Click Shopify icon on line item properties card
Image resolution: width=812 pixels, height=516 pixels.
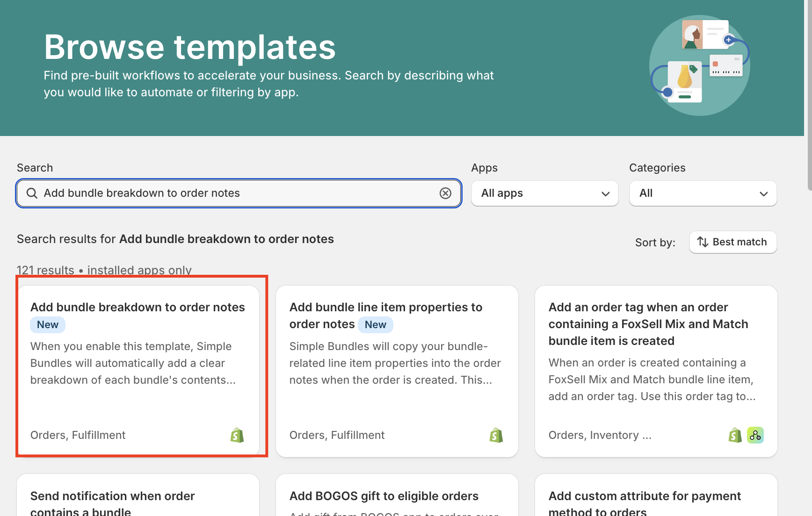[496, 435]
